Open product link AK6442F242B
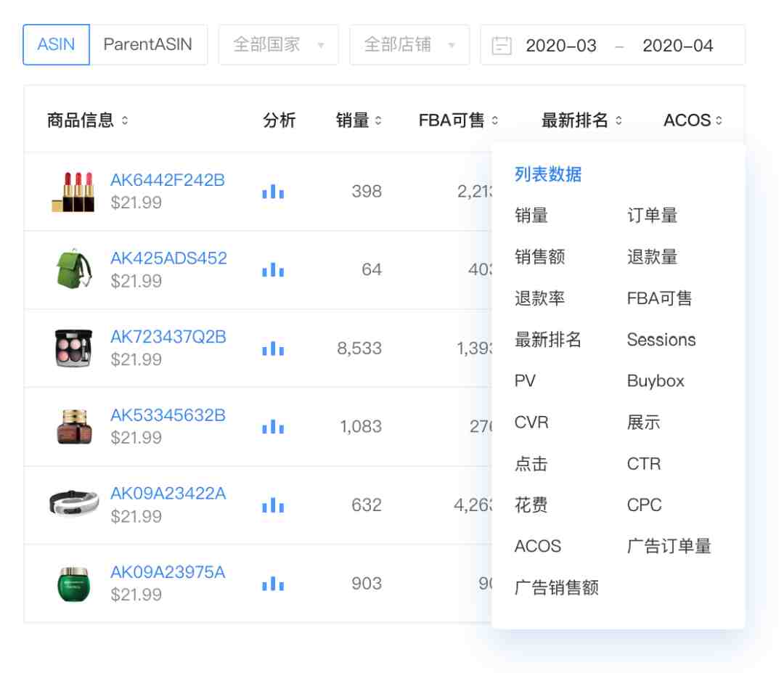 click(x=168, y=180)
